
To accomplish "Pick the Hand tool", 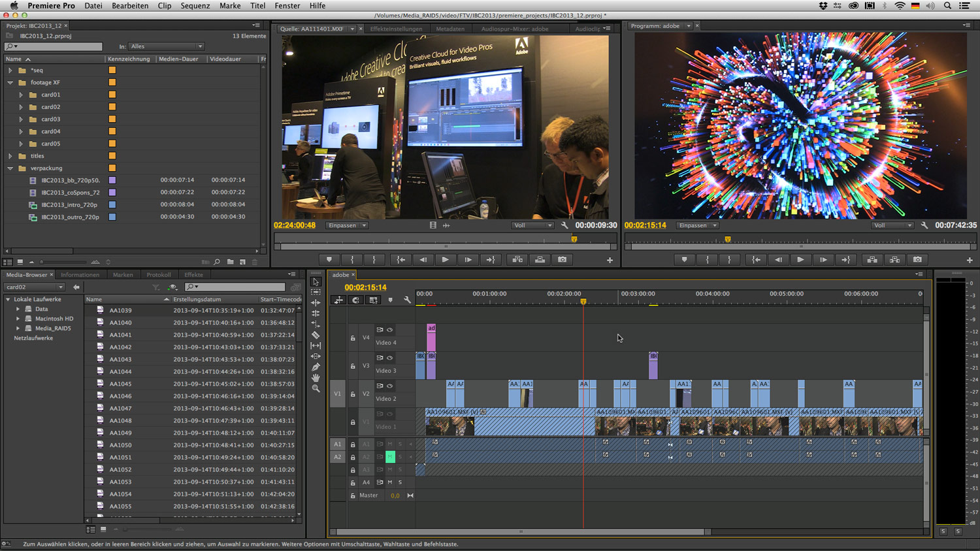I will click(316, 377).
